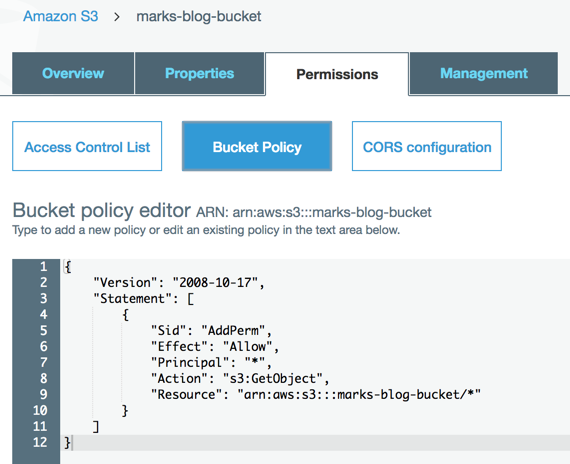Click the "Statement": [ line in editor
The image size is (570, 464).
click(x=144, y=299)
